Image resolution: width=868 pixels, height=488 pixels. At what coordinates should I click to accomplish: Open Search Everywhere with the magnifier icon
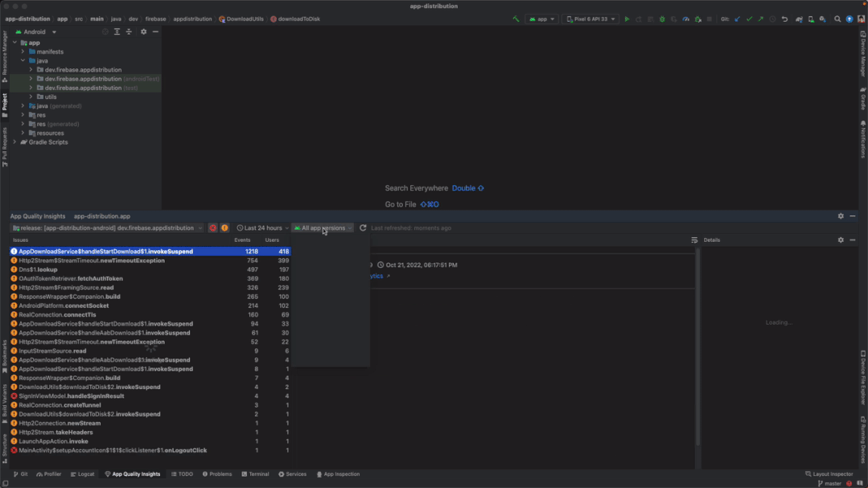(x=837, y=18)
